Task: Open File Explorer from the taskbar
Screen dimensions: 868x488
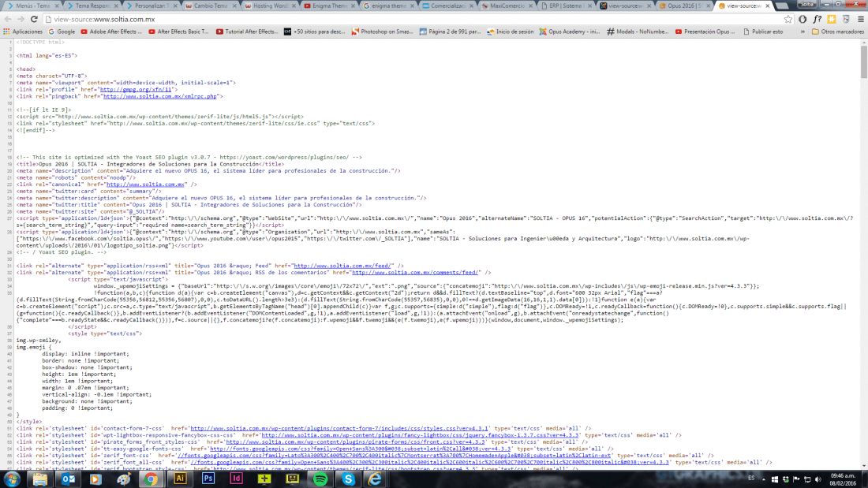Action: pyautogui.click(x=40, y=479)
